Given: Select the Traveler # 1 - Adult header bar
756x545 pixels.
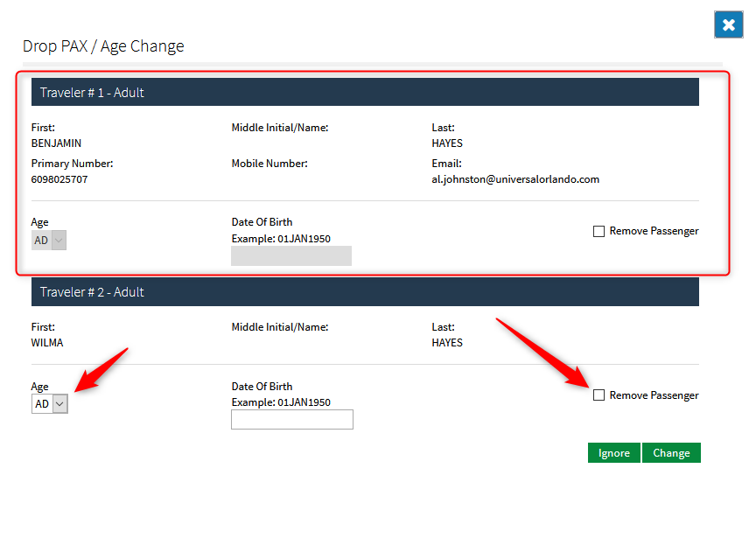Looking at the screenshot, I should click(x=365, y=92).
